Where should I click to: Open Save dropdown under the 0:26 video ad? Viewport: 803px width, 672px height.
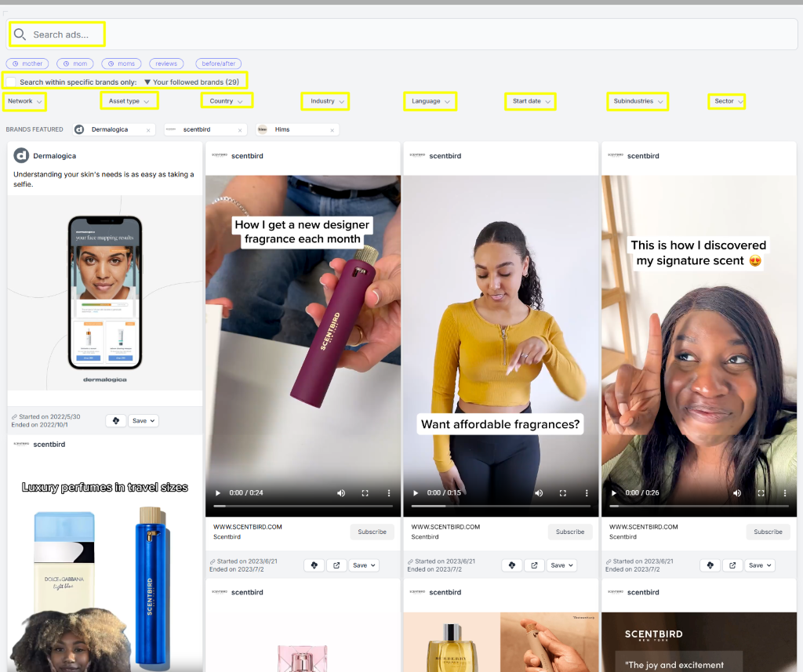click(x=760, y=565)
